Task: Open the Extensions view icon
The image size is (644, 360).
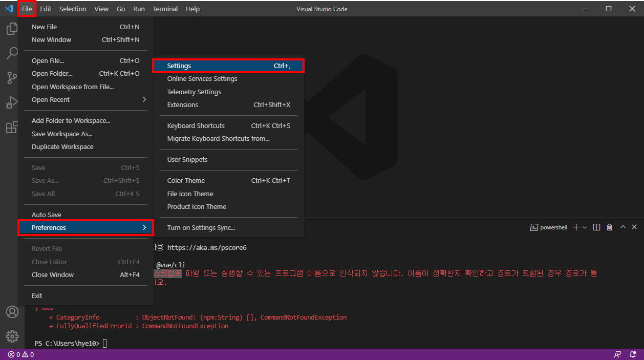Action: coord(12,127)
